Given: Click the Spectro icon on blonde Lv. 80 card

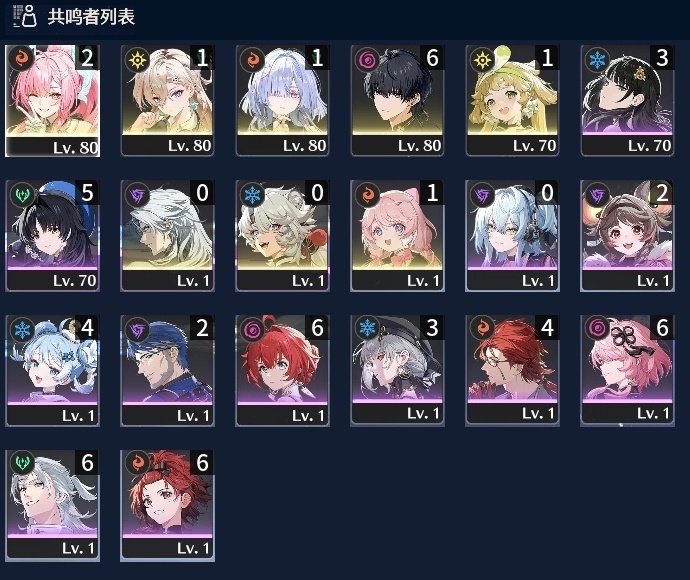Looking at the screenshot, I should [x=137, y=59].
